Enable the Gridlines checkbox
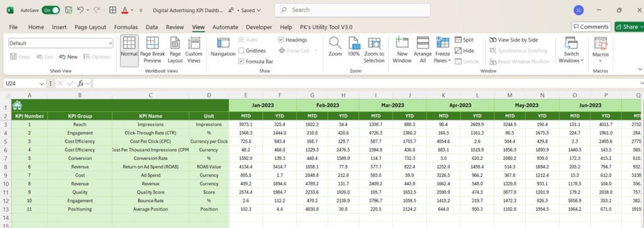 coord(241,50)
